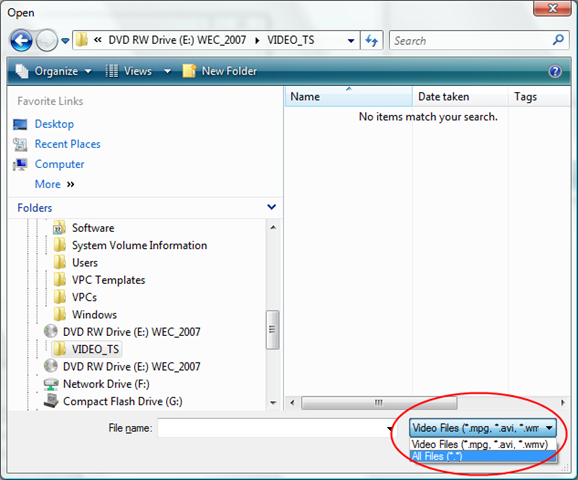The width and height of the screenshot is (578, 480).
Task: Open the Computer favorite link
Action: click(x=59, y=164)
